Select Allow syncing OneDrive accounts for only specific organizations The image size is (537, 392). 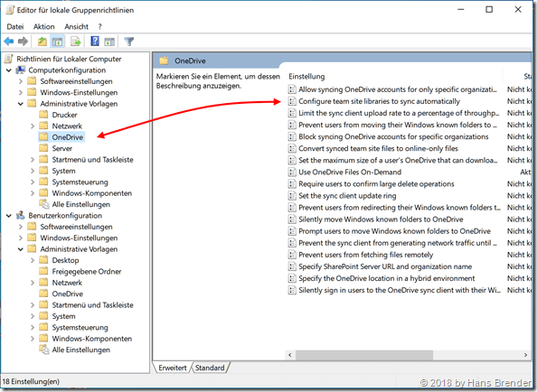pos(397,89)
